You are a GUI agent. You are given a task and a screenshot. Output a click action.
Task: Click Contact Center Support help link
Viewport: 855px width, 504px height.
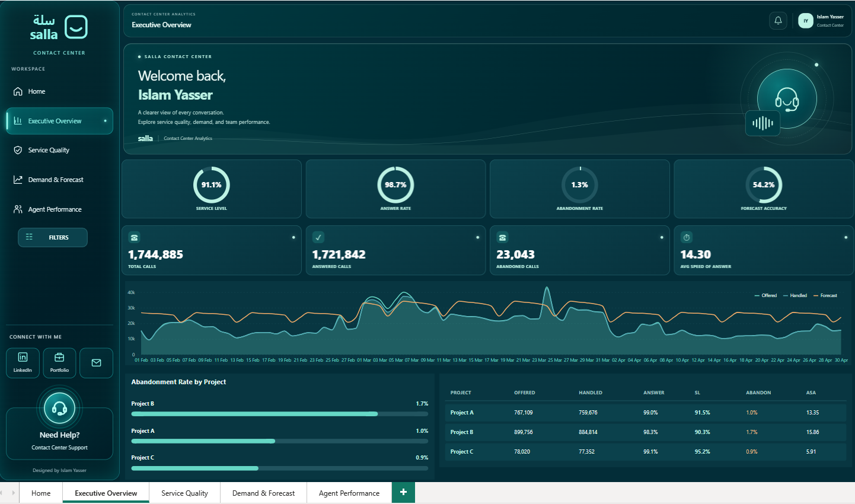(59, 448)
